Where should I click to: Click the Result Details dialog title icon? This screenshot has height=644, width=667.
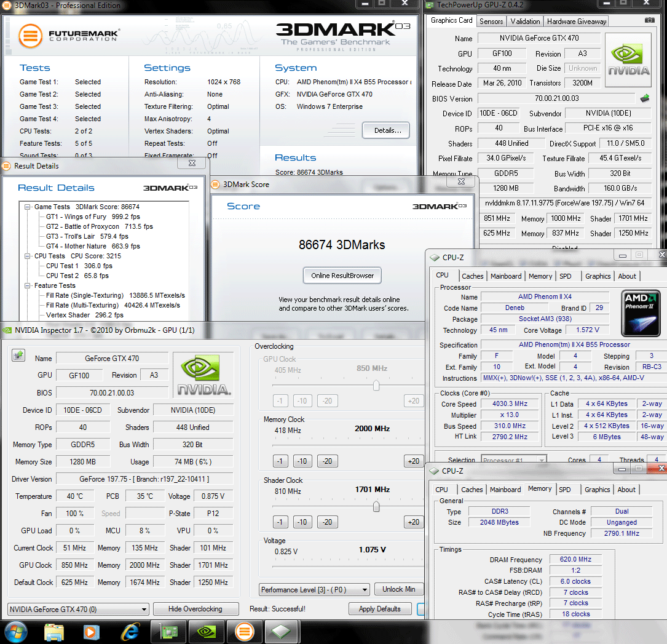click(6, 166)
